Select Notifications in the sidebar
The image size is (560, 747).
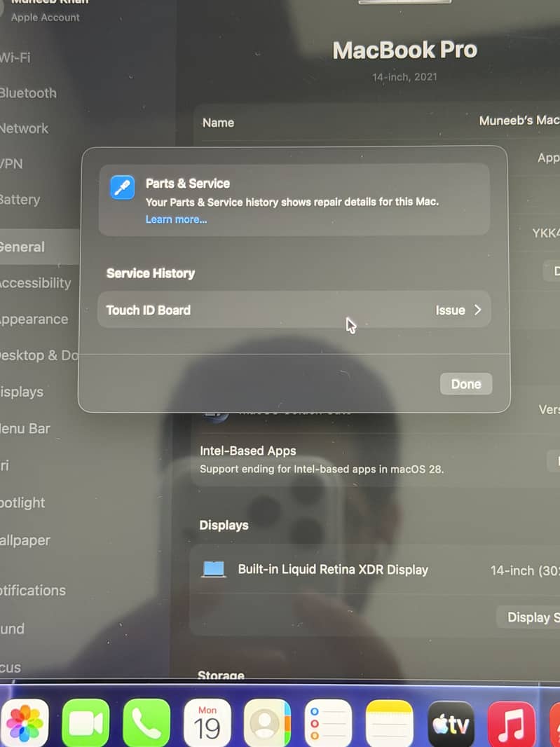pos(33,590)
